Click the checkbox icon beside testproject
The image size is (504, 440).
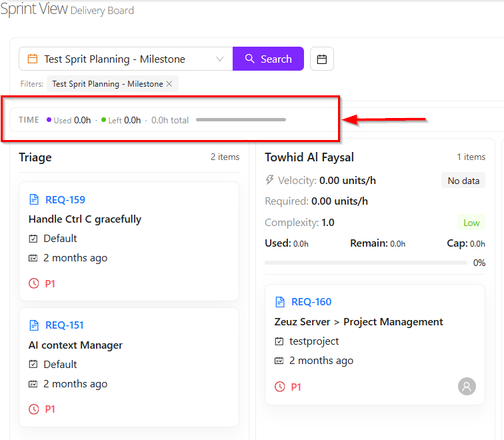click(x=279, y=341)
